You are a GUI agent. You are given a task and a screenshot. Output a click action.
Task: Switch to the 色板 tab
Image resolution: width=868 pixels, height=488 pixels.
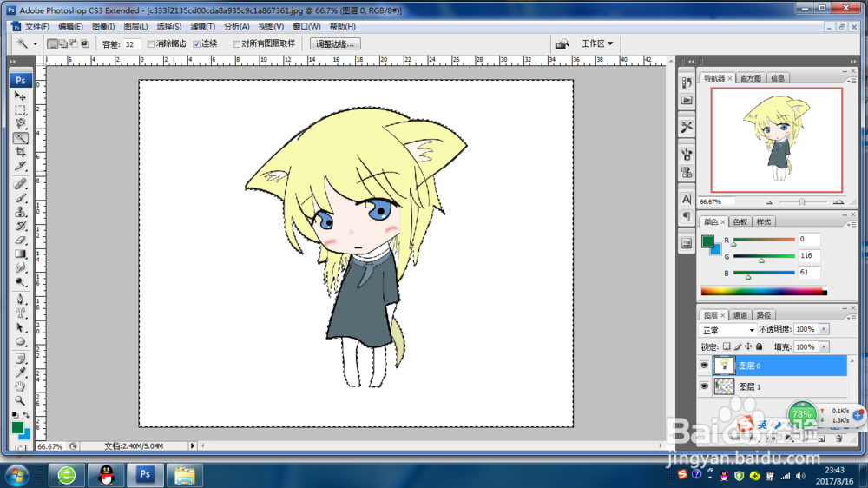coord(740,221)
